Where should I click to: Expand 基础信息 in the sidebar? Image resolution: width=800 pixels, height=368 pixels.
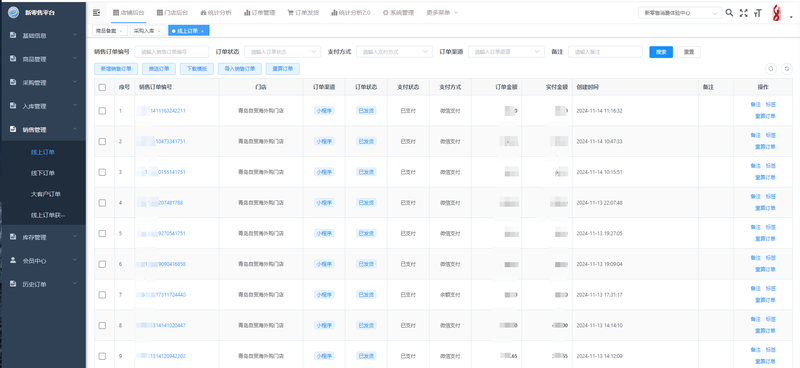click(43, 36)
